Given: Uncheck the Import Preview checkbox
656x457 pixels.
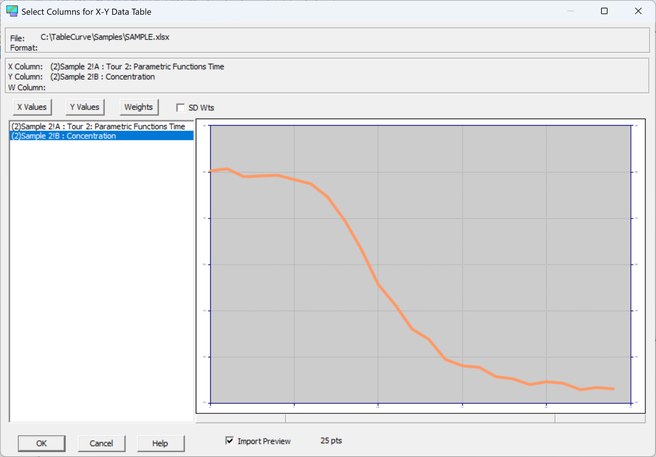Looking at the screenshot, I should pos(229,440).
